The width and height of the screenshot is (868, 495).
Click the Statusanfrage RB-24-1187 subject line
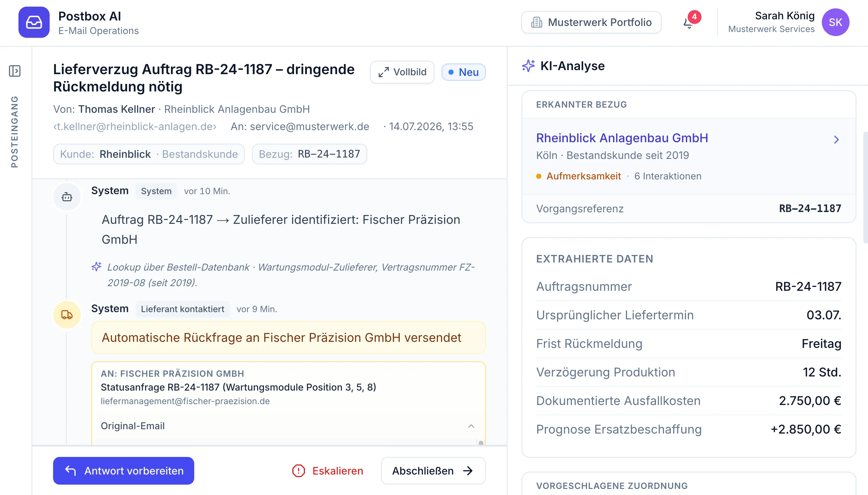(238, 387)
